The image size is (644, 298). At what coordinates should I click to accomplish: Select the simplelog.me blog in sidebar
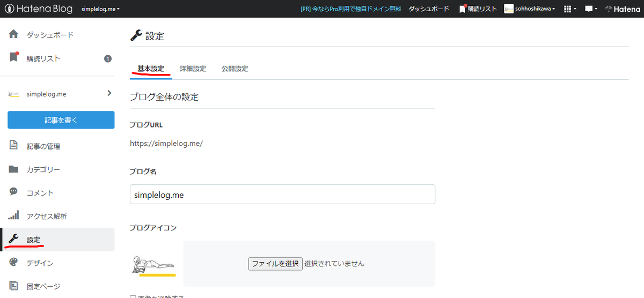coord(47,94)
